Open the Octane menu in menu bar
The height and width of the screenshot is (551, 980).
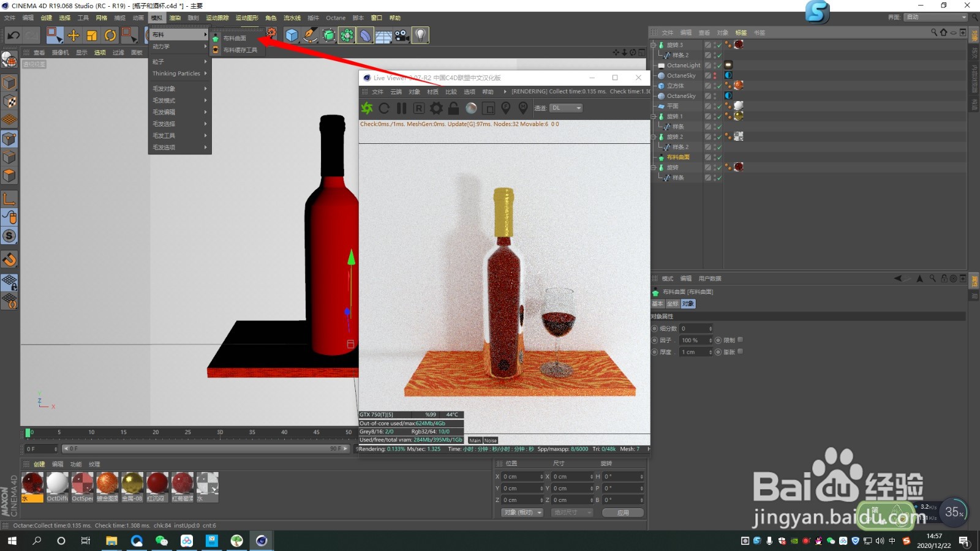[x=336, y=18]
